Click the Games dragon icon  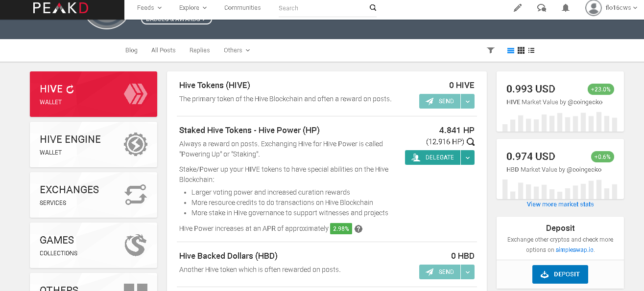[136, 245]
